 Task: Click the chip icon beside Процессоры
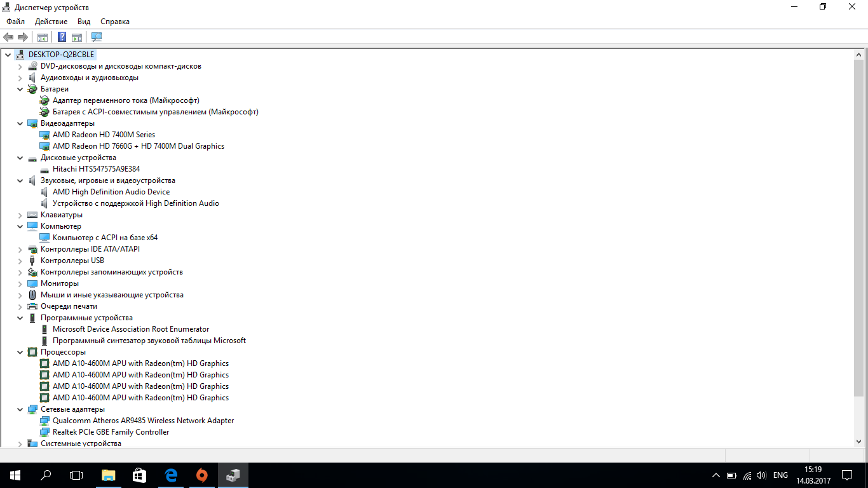coord(32,352)
